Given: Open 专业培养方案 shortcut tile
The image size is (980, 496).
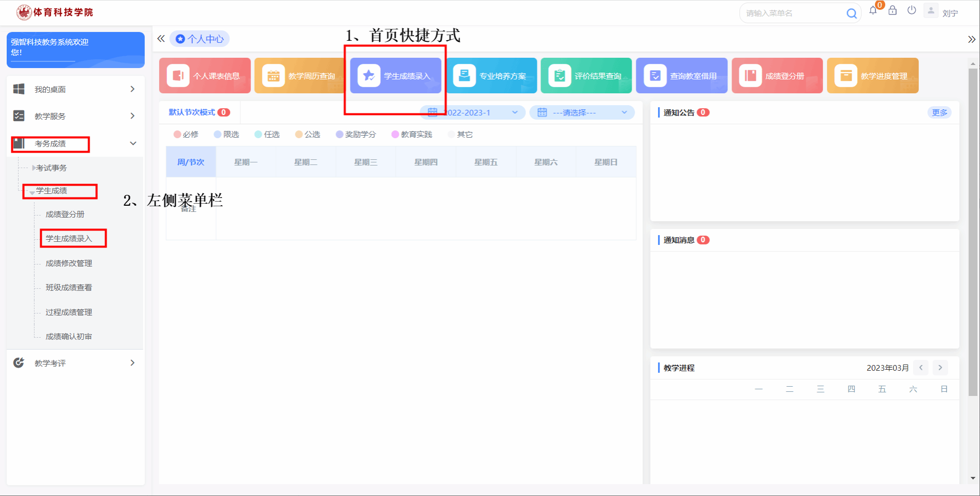Looking at the screenshot, I should pos(491,76).
